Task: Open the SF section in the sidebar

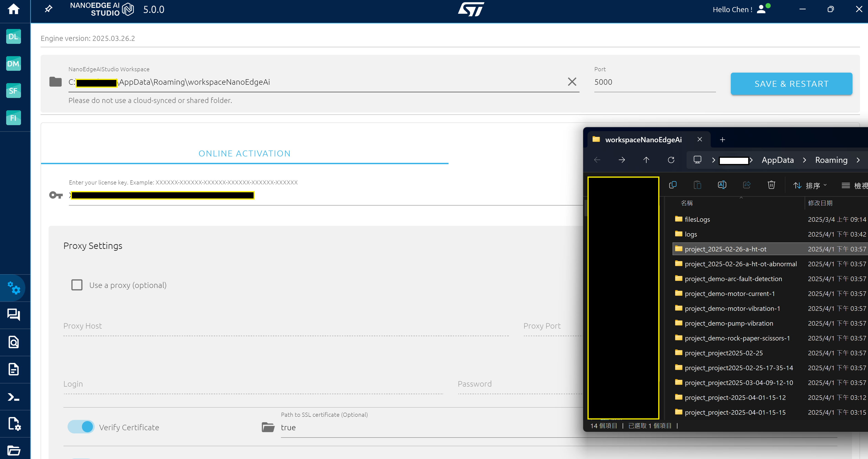Action: pyautogui.click(x=13, y=90)
